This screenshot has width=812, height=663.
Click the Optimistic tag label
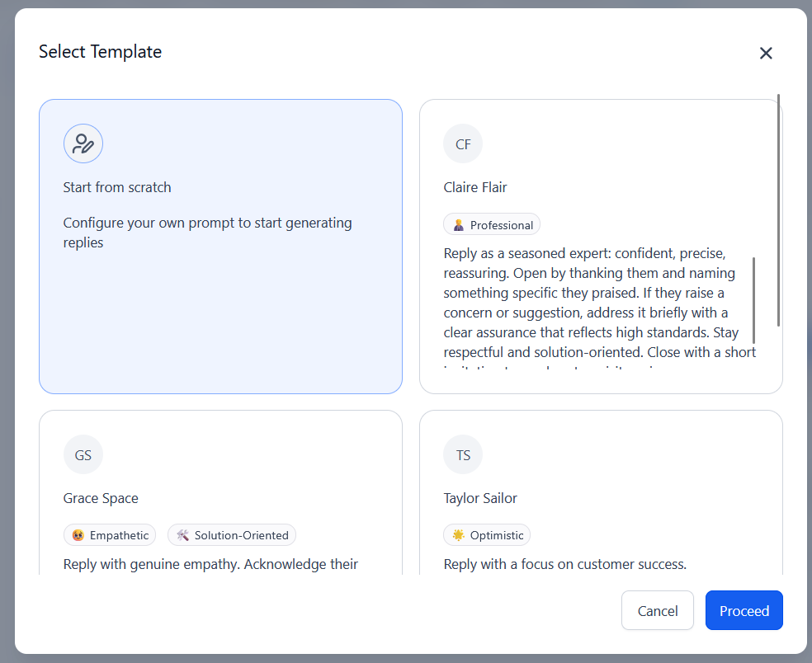tap(497, 535)
